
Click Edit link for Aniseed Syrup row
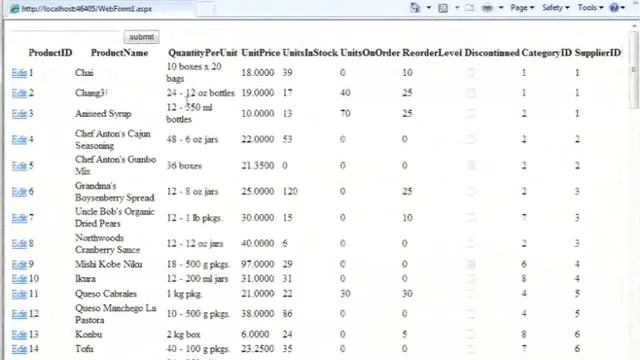coord(19,113)
